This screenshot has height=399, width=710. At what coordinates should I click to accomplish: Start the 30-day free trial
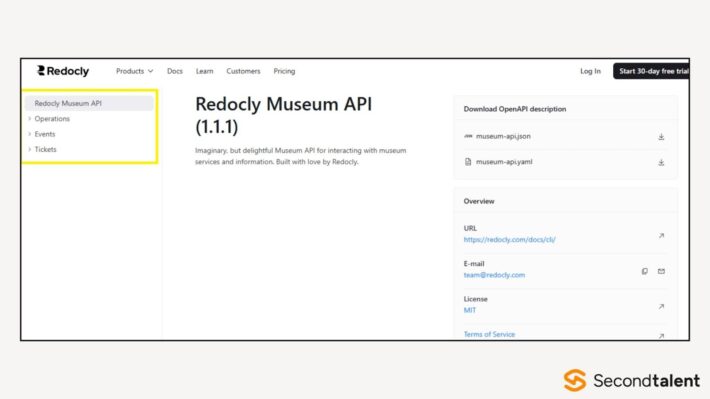[x=651, y=71]
